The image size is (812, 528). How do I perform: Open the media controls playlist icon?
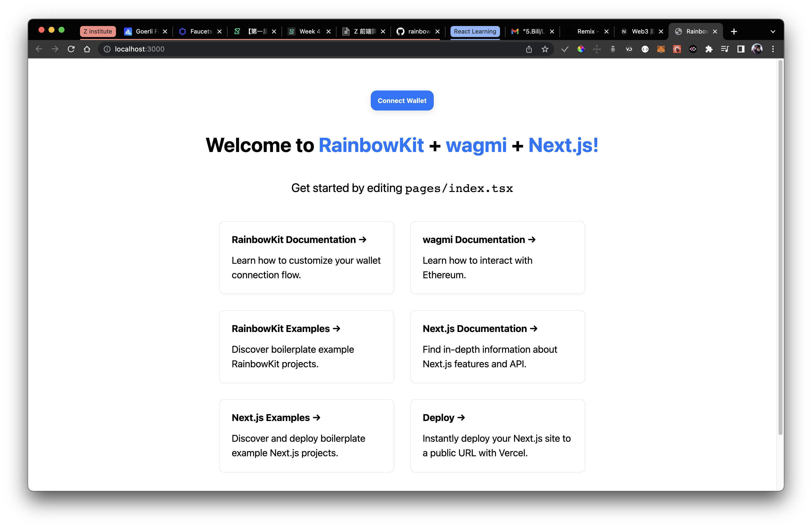(x=725, y=49)
